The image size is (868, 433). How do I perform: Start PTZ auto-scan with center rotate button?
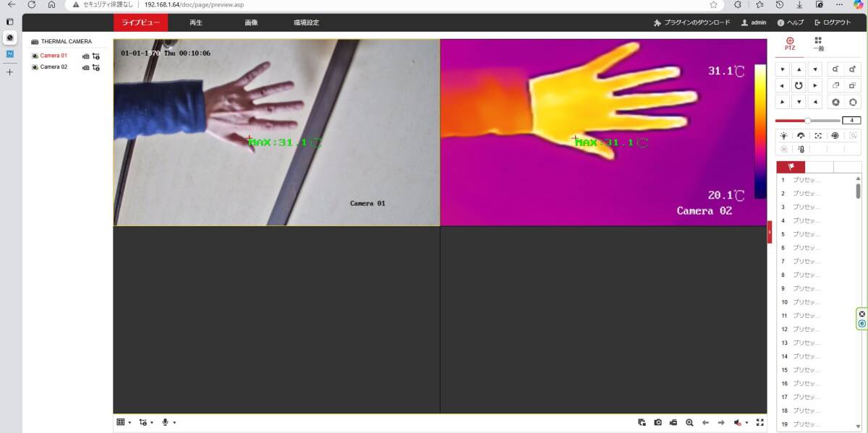(799, 85)
